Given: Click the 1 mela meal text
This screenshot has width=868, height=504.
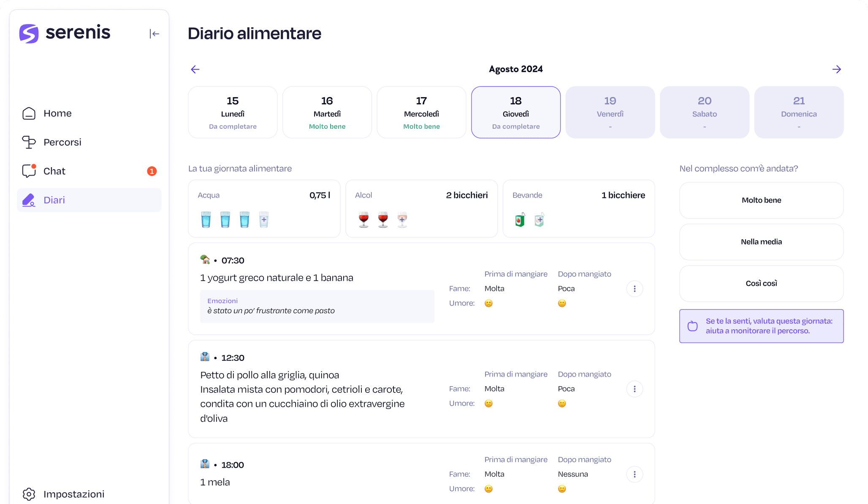Looking at the screenshot, I should click(x=215, y=482).
